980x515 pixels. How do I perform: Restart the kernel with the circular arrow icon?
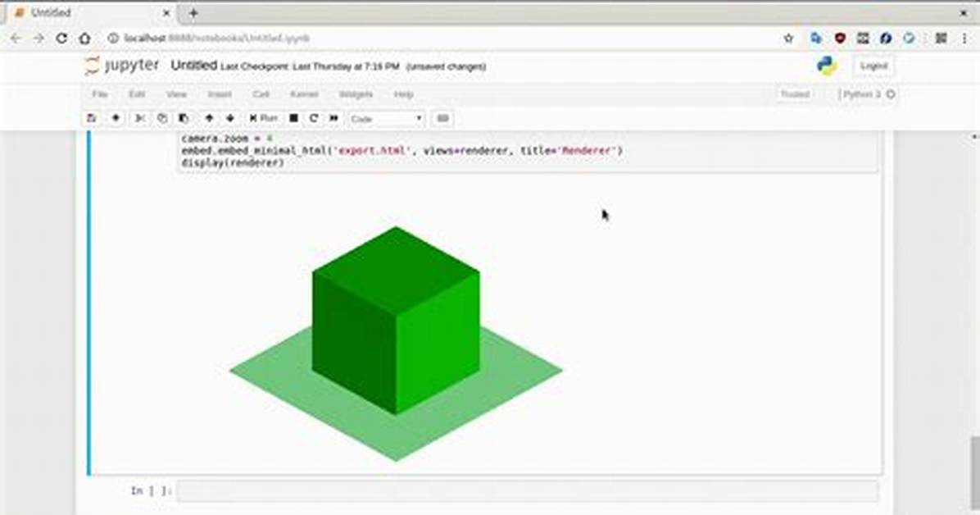pos(314,118)
